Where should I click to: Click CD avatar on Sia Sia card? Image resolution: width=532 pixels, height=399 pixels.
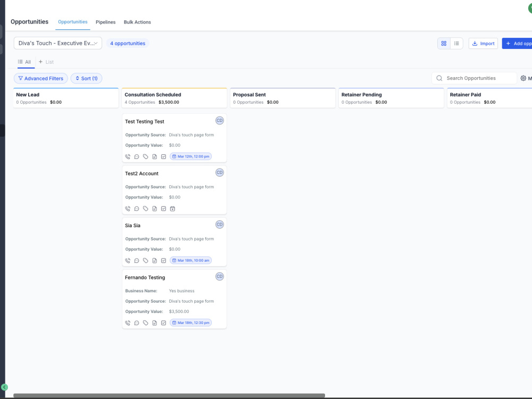[x=220, y=225]
